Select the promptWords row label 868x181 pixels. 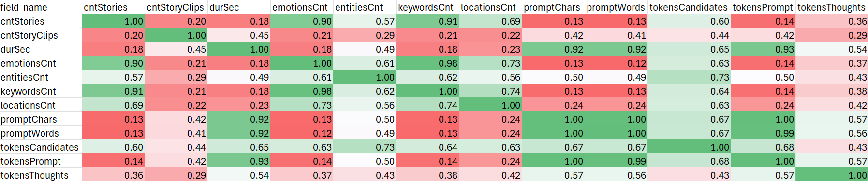41,133
